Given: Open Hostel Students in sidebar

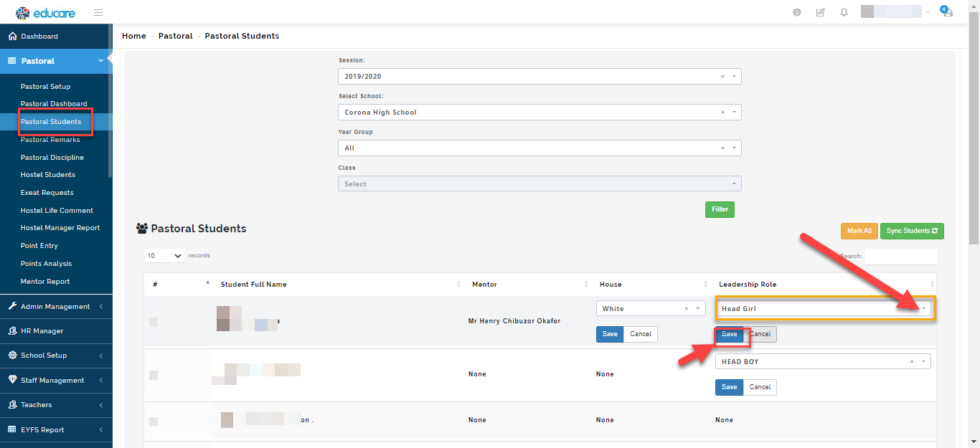Looking at the screenshot, I should tap(47, 175).
